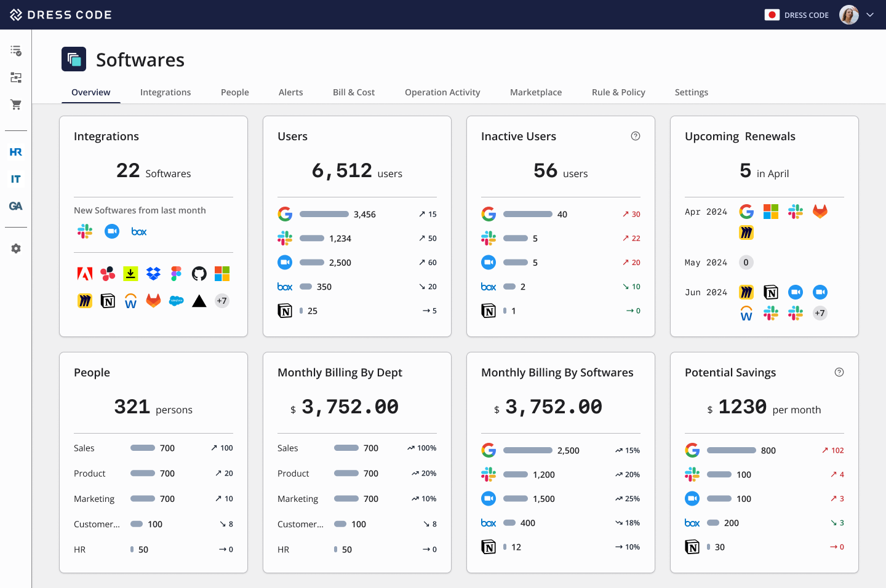Select the Dropbox icon under Integrations
This screenshot has width=886, height=588.
click(153, 273)
